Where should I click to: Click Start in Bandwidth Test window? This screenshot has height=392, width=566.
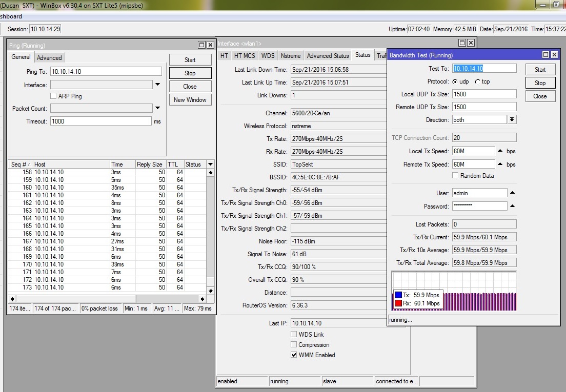pyautogui.click(x=540, y=70)
